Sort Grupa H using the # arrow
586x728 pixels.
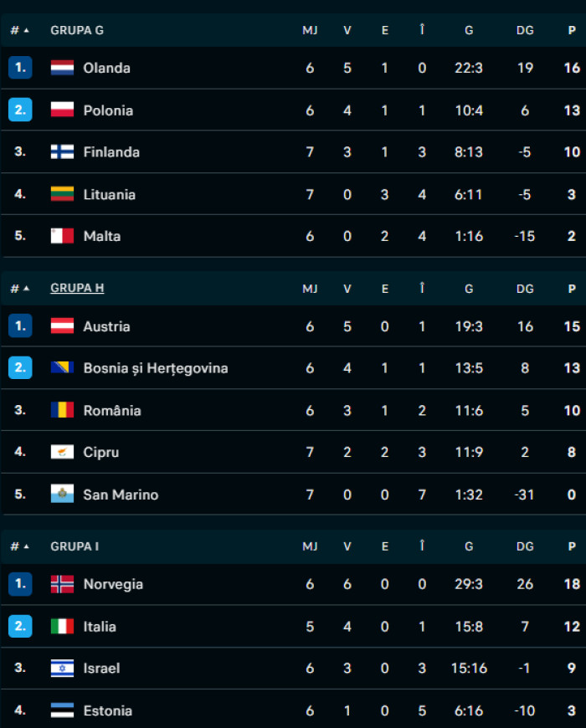click(26, 289)
